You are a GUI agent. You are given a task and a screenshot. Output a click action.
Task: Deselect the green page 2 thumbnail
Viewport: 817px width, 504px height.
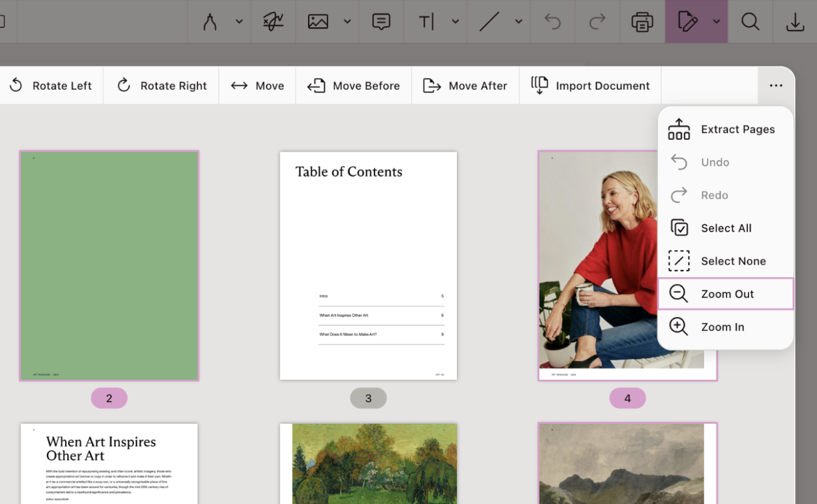109,266
